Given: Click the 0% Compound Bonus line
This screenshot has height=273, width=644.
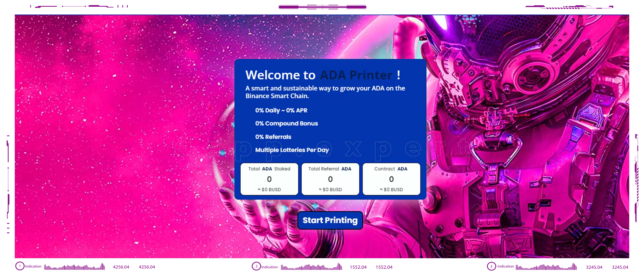Looking at the screenshot, I should point(287,124).
